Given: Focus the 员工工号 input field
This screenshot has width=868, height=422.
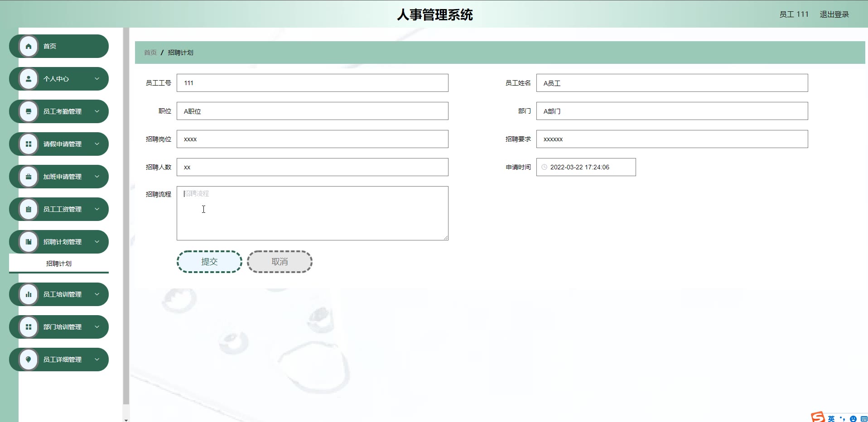Looking at the screenshot, I should pos(313,83).
